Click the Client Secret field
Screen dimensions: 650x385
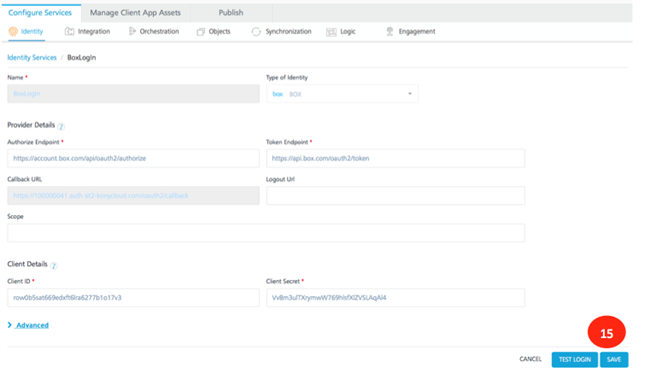(395, 298)
